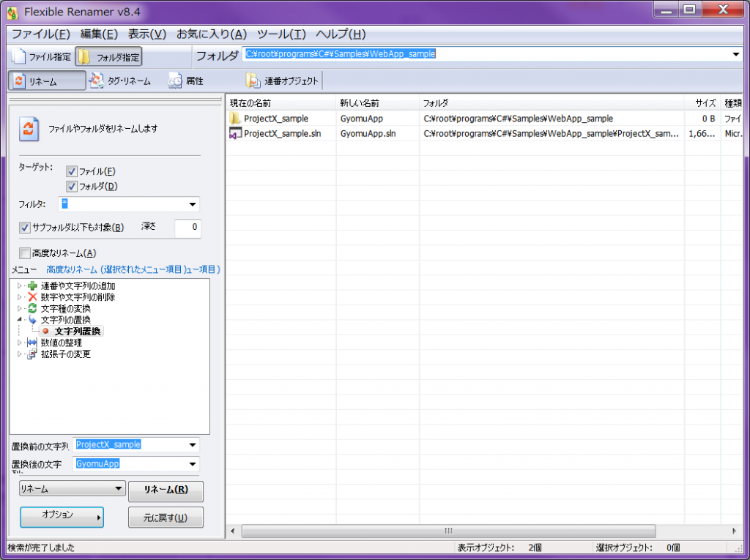Open the ヘルプ(H) menu
The width and height of the screenshot is (750, 560).
click(x=341, y=34)
